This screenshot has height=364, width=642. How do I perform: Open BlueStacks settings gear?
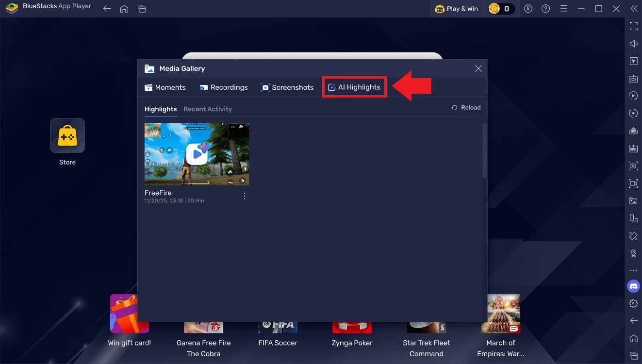(x=633, y=303)
